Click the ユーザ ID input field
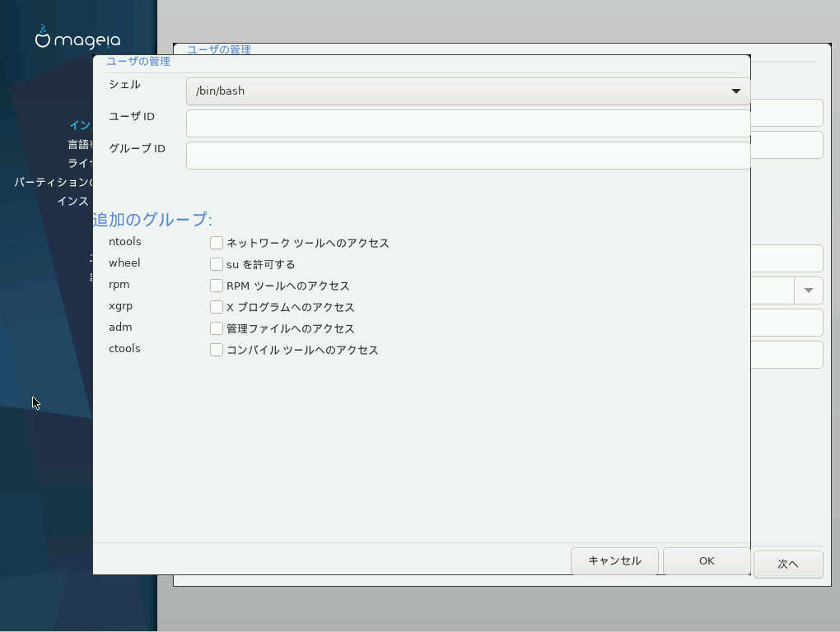This screenshot has width=840, height=632. point(468,123)
